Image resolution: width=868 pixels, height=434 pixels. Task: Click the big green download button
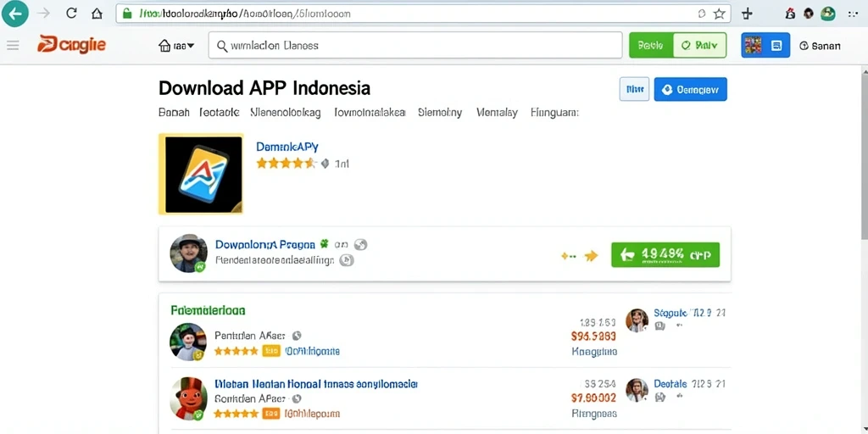click(665, 254)
